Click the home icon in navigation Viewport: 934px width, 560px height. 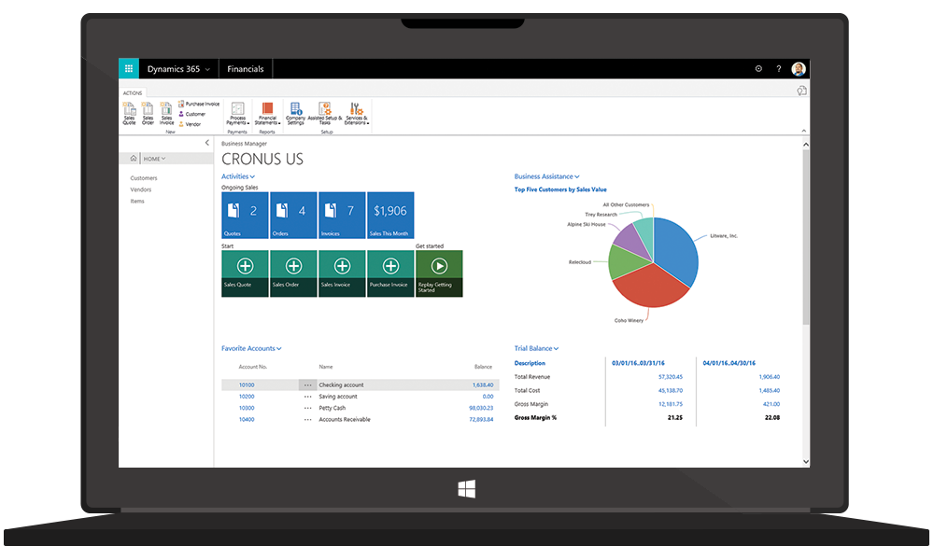coord(133,159)
